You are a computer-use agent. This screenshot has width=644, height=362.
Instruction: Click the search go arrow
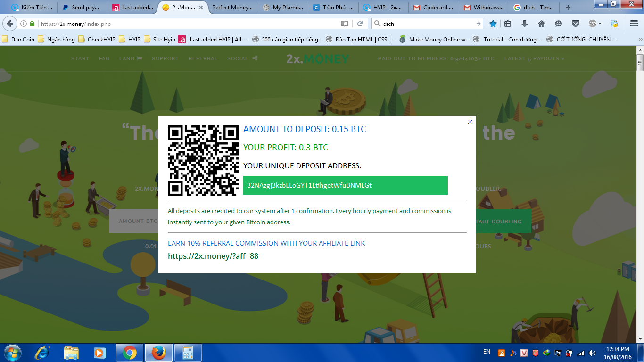(x=479, y=24)
